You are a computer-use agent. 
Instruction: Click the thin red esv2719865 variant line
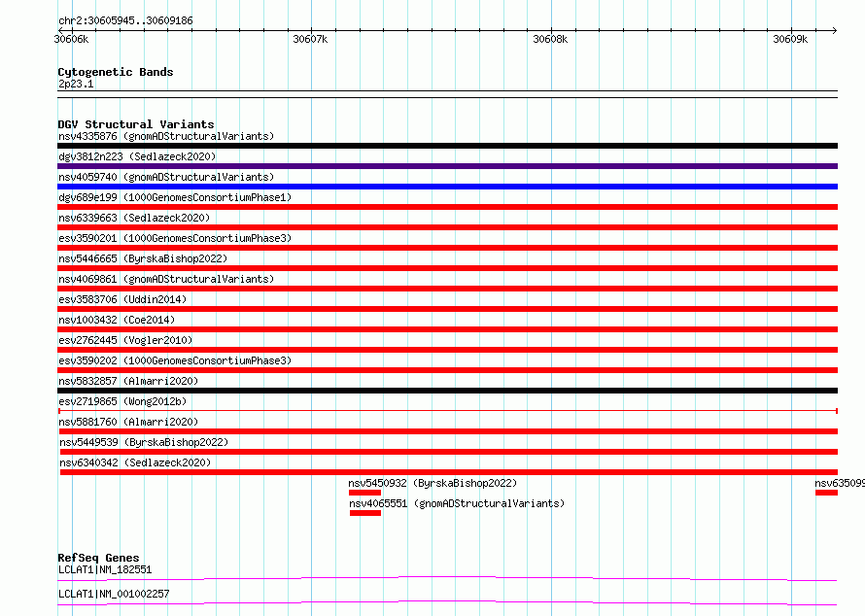coord(448,411)
